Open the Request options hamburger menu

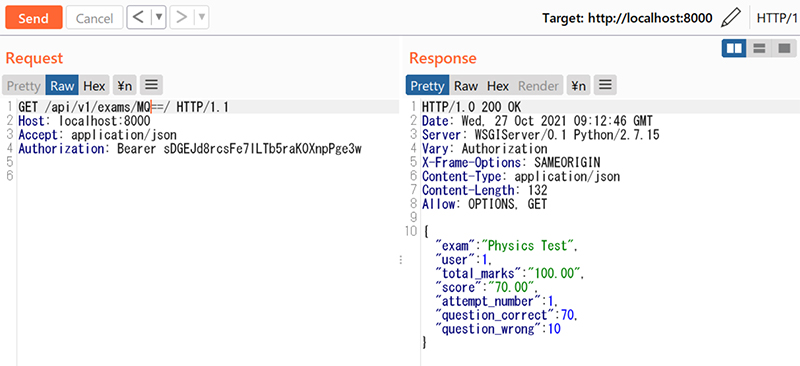click(151, 86)
